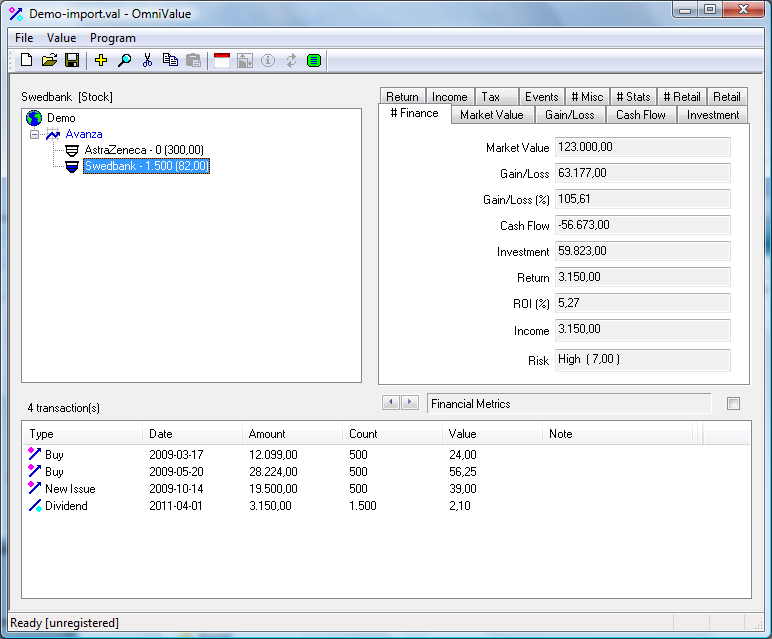Switch to the Retail tab
This screenshot has width=772, height=639.
[727, 96]
